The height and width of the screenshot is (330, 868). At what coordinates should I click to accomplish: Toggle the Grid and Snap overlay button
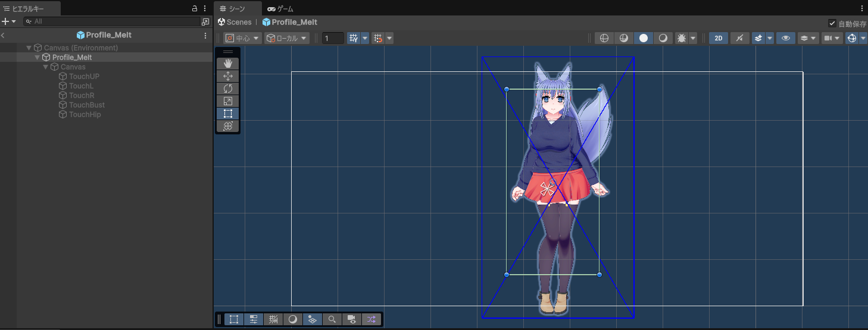[x=273, y=319]
